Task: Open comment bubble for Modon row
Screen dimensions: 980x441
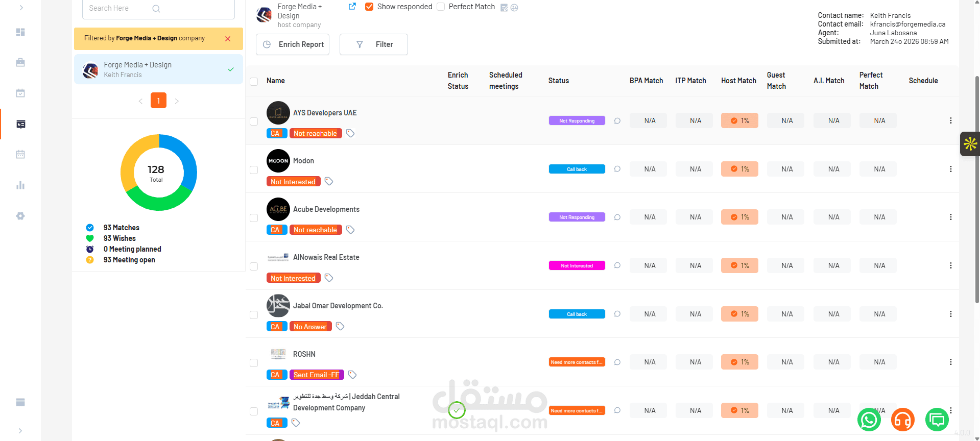Action: pos(617,169)
